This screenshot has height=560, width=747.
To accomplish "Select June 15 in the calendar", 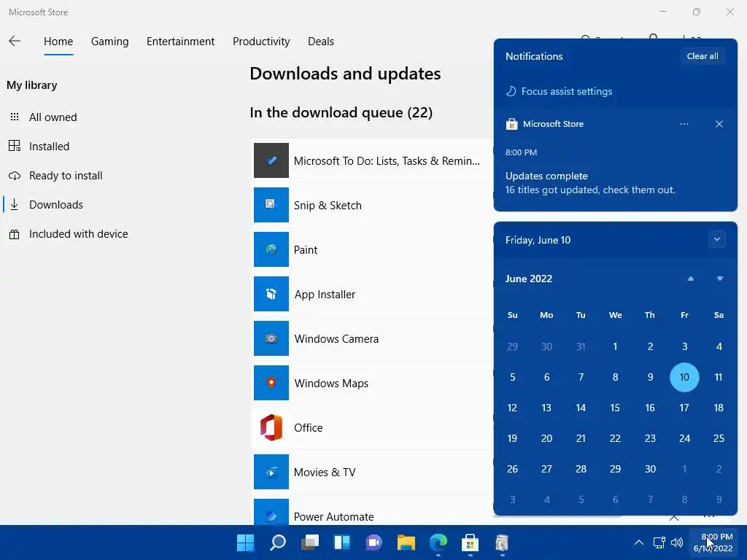I will click(615, 408).
